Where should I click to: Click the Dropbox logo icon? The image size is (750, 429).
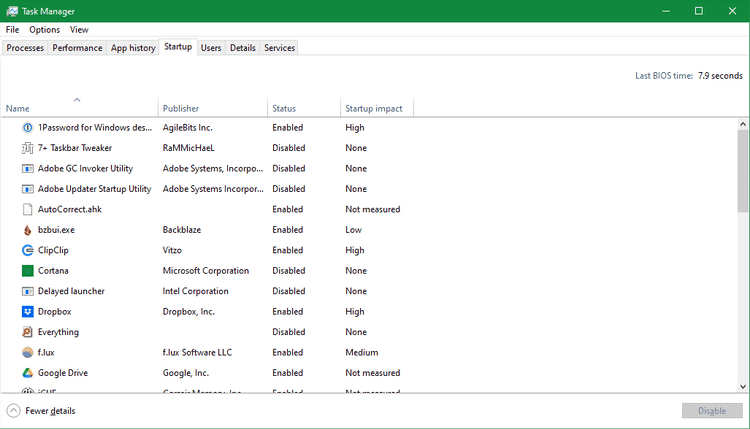coord(28,312)
